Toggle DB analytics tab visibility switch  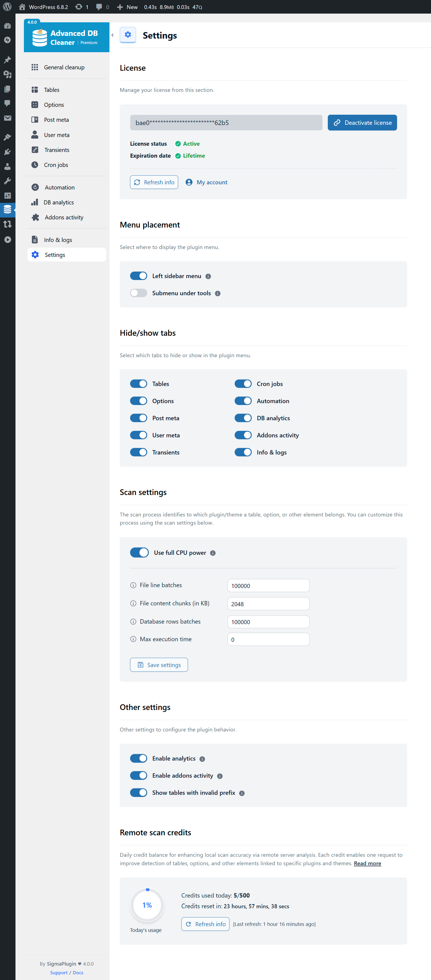coord(243,418)
